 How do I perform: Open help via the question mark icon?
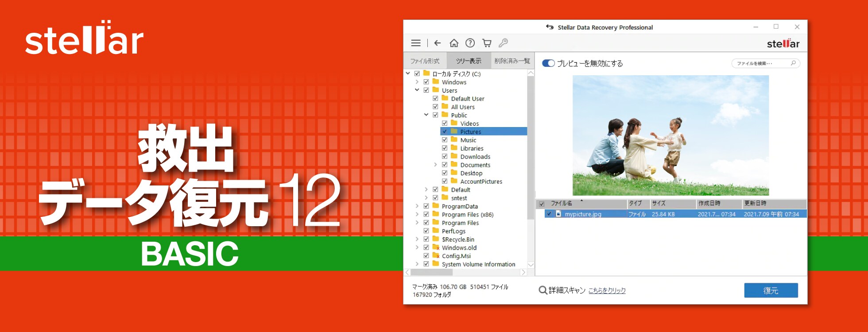470,43
